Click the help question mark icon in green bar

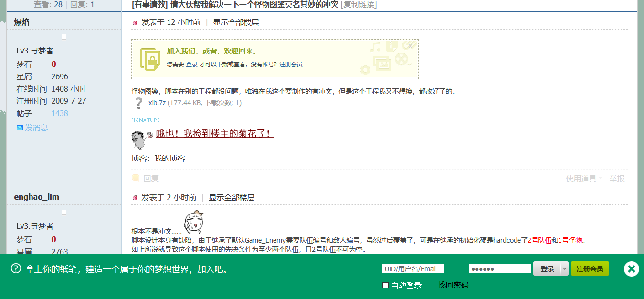pyautogui.click(x=16, y=268)
